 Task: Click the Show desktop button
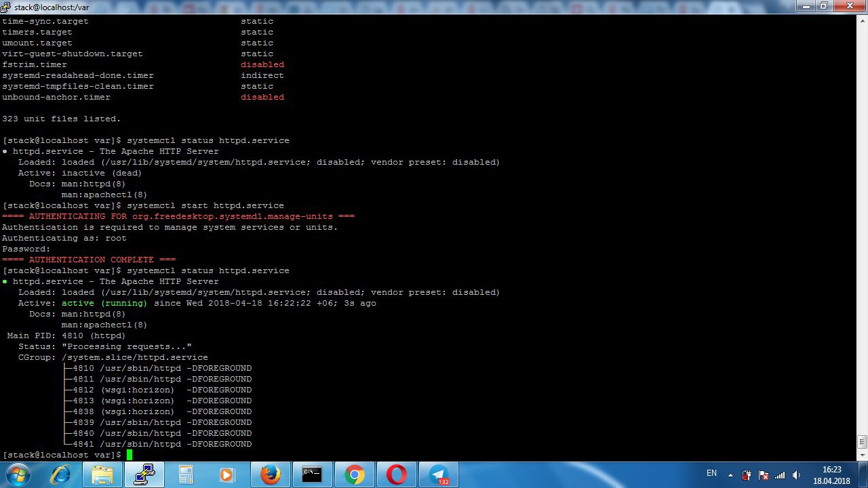(x=863, y=474)
